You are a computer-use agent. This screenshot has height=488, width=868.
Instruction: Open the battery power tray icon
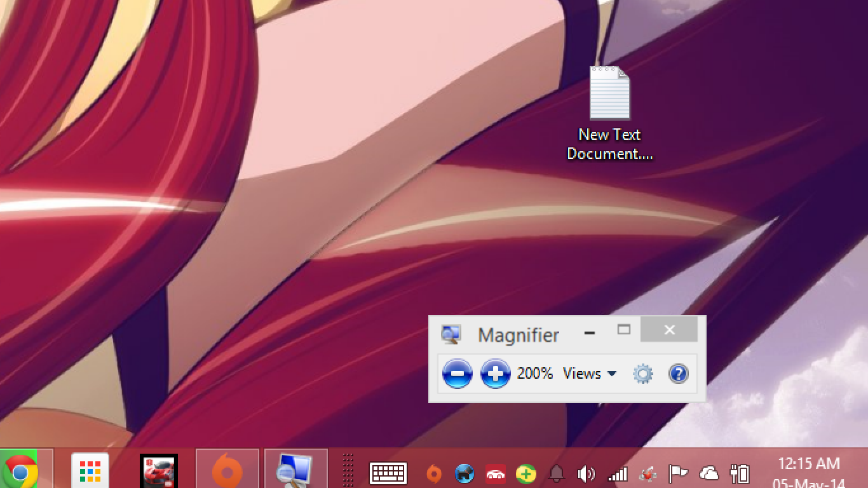(x=740, y=473)
